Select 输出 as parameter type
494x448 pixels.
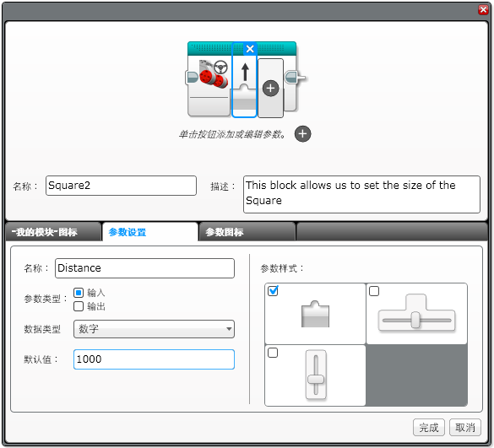79,306
